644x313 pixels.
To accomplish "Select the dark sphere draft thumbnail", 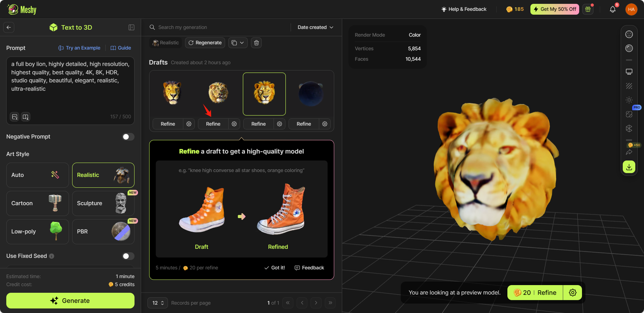I will point(310,94).
